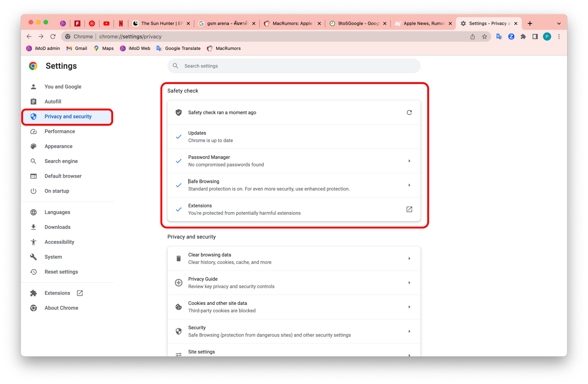Open Chrome three-dot menu

(x=559, y=37)
